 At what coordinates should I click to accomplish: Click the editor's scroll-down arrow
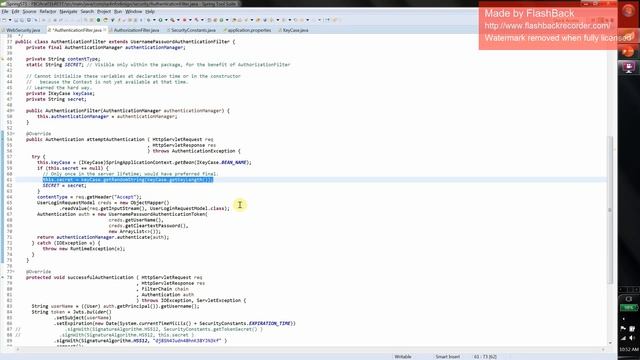(611, 343)
